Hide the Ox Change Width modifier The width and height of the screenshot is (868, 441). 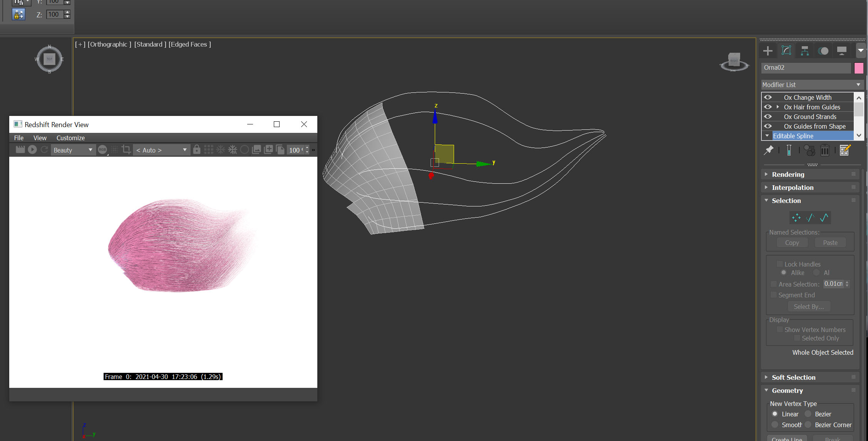pyautogui.click(x=768, y=97)
